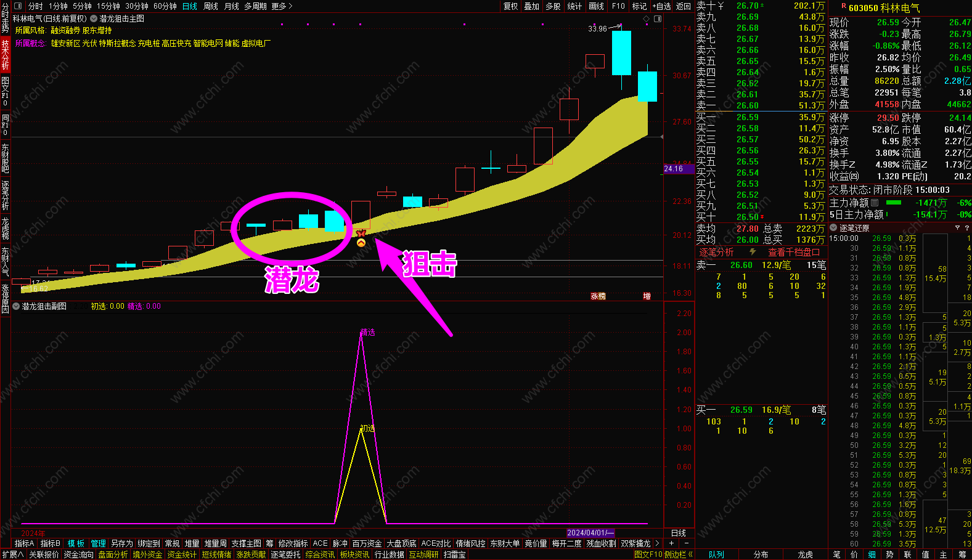972x560 pixels.
Task: Click the 增 marker on the chart bottom
Action: coord(647,296)
